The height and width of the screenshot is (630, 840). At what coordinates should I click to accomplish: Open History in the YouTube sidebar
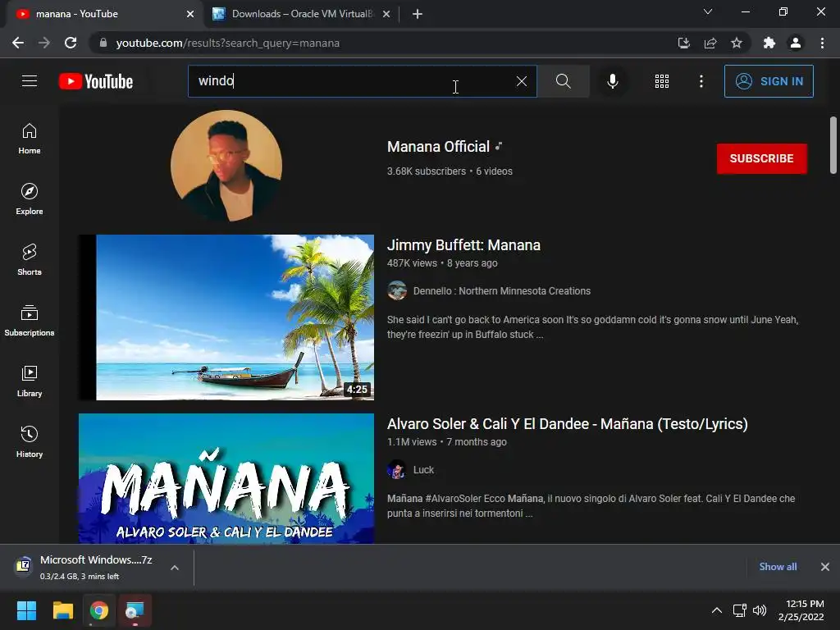coord(30,441)
